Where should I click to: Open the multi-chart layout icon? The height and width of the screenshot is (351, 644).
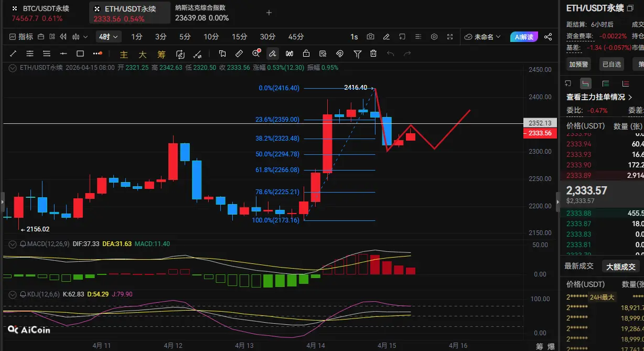point(52,37)
